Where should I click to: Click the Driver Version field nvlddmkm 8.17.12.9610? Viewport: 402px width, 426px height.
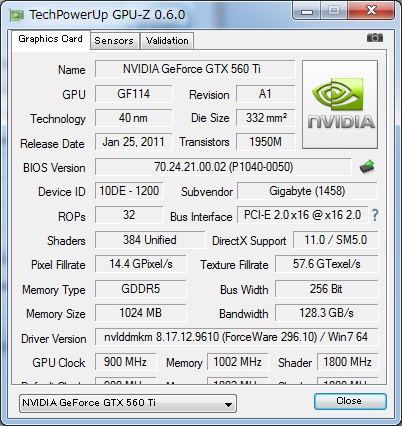tap(237, 337)
